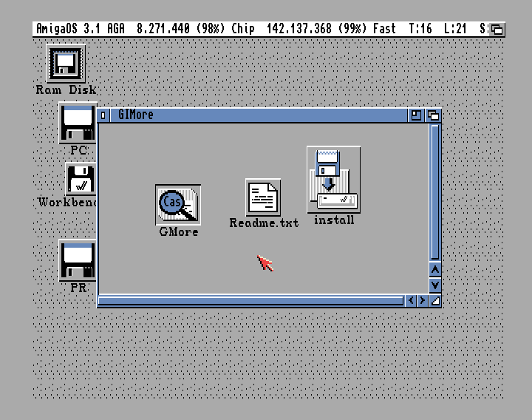The height and width of the screenshot is (420, 532).
Task: Select the PR disk icon
Action: tap(78, 260)
